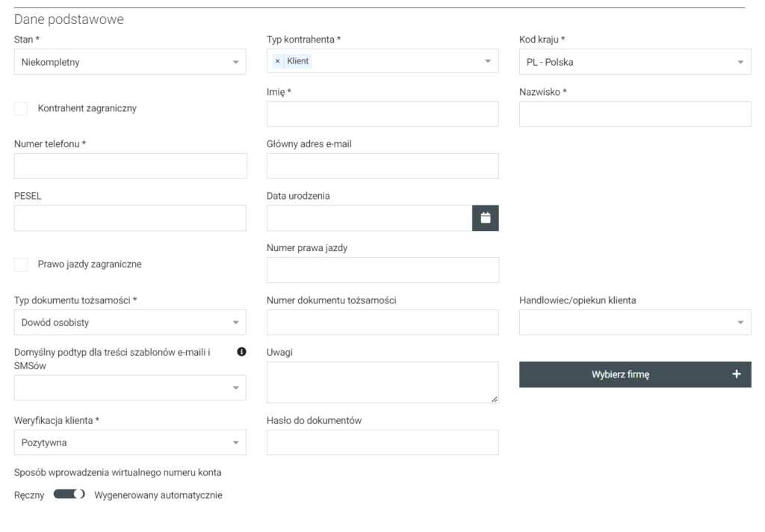
Task: Click the Numer telefonu input field
Action: [x=130, y=166]
